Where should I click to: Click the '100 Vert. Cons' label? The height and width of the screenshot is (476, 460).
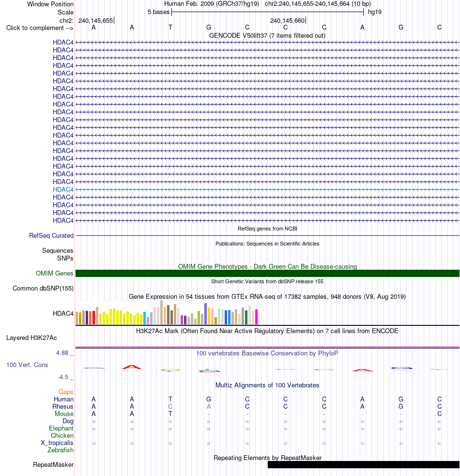pos(27,365)
